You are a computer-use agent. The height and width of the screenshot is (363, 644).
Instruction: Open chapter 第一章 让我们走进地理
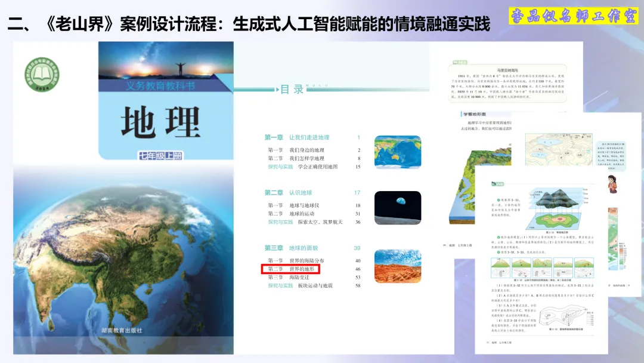(297, 137)
